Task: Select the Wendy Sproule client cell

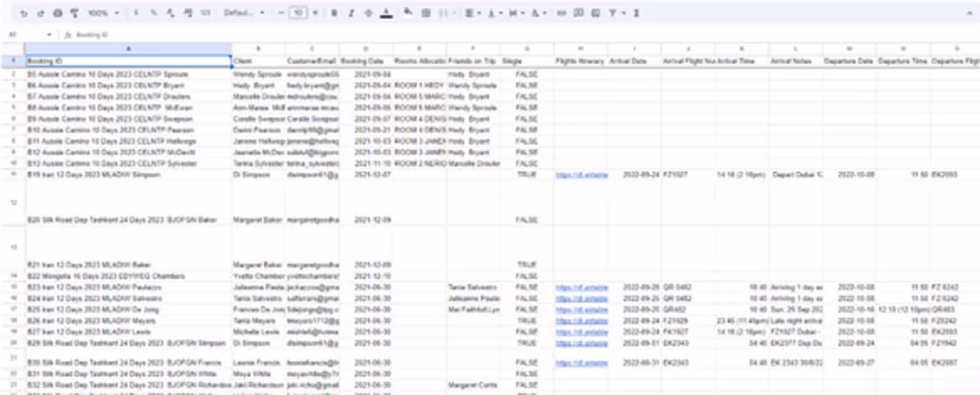Action: (258, 74)
